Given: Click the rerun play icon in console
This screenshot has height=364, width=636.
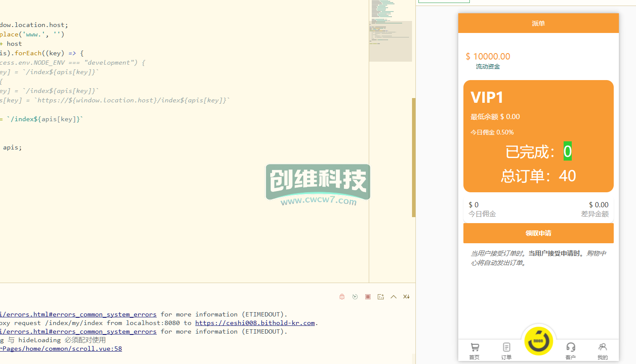Looking at the screenshot, I should 355,297.
